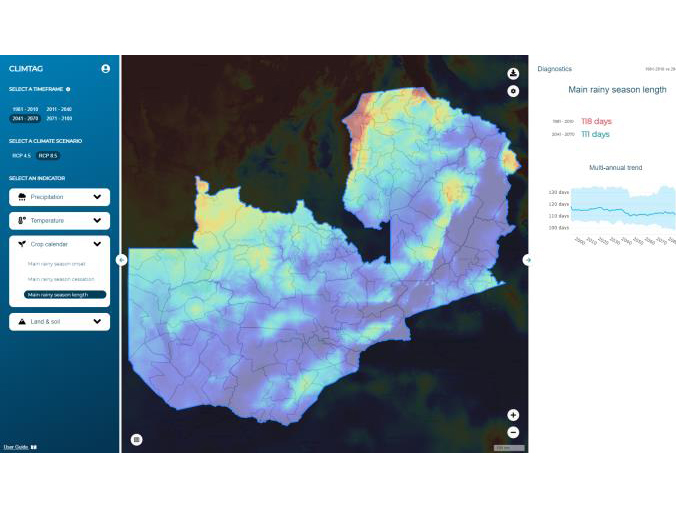Click the Main rainy season length title
The width and height of the screenshot is (676, 509).
point(617,90)
